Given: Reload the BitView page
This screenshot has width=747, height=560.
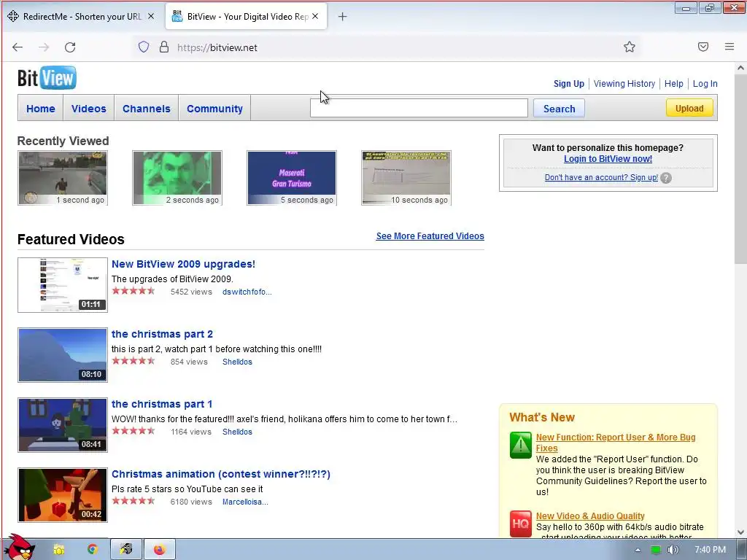Looking at the screenshot, I should [x=70, y=47].
